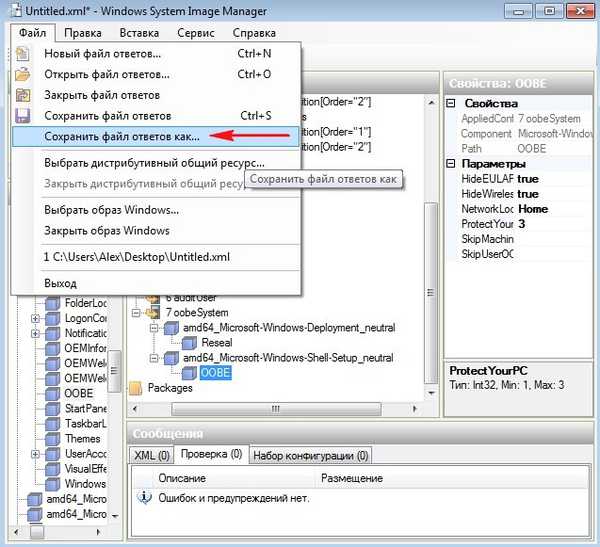The height and width of the screenshot is (547, 600).
Task: Switch to the XML (0) tab
Action: (152, 456)
